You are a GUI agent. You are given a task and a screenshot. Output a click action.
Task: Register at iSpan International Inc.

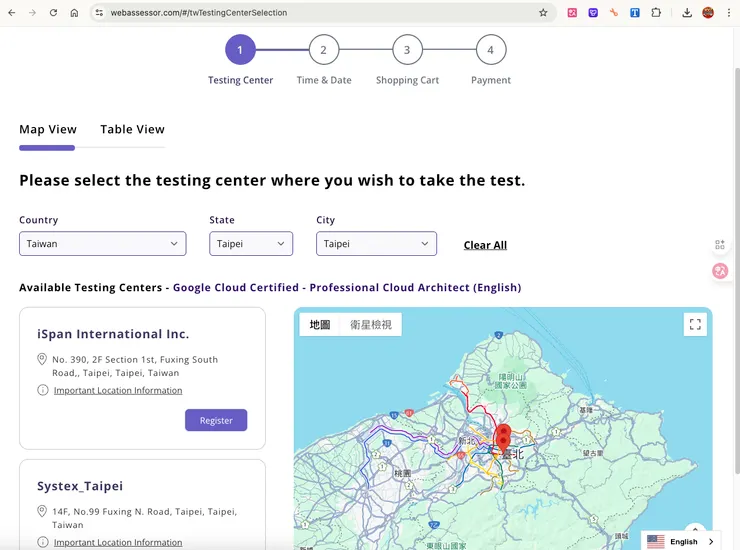pyautogui.click(x=216, y=420)
